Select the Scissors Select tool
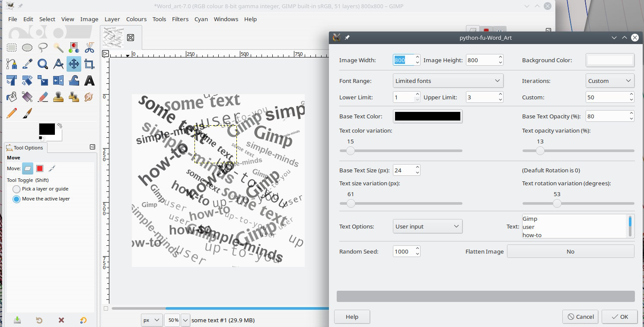The image size is (644, 327). [89, 48]
